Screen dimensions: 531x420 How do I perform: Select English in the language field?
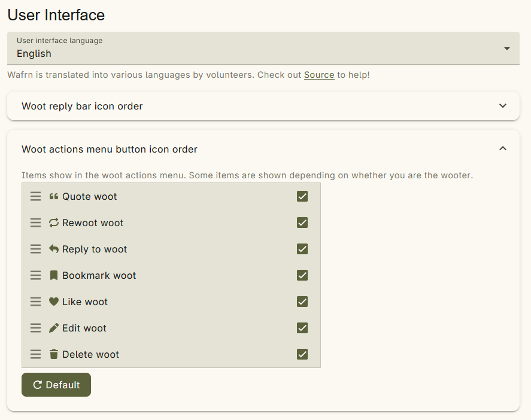[34, 53]
